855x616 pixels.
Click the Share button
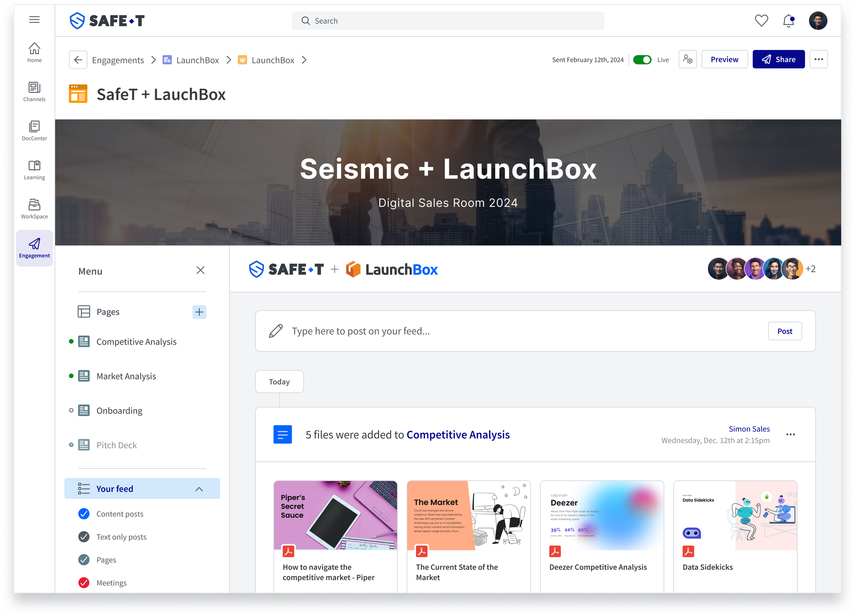(x=778, y=60)
